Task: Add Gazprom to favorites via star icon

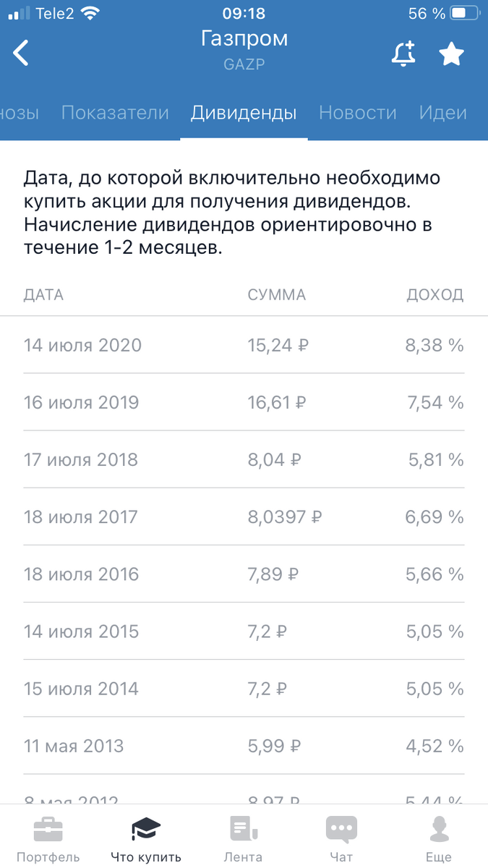Action: 452,53
